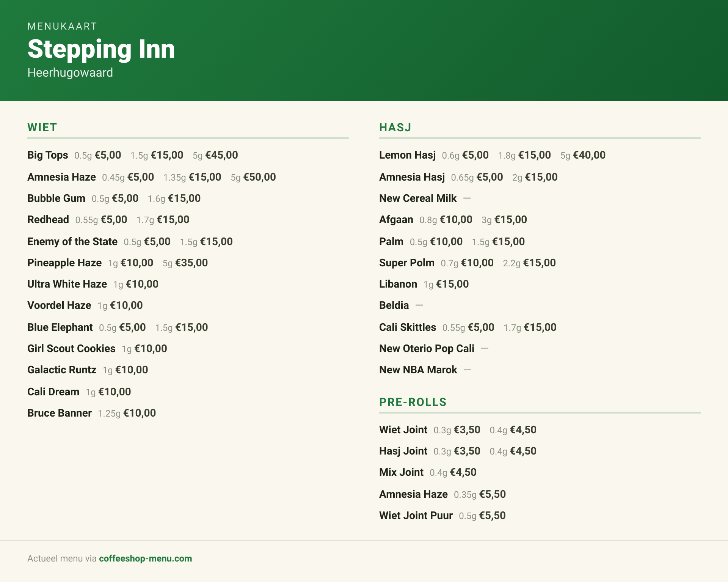Click Enemy of the State item

[72, 242]
